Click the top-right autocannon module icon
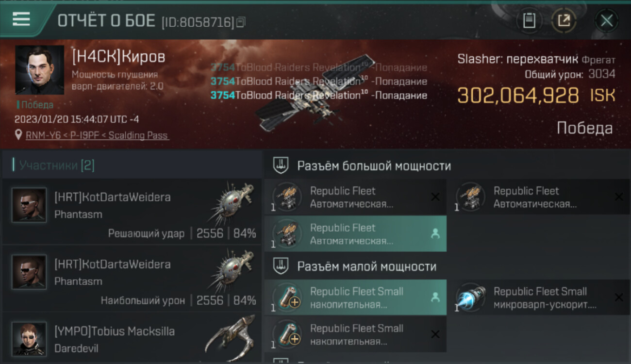This screenshot has height=364, width=631. [471, 197]
